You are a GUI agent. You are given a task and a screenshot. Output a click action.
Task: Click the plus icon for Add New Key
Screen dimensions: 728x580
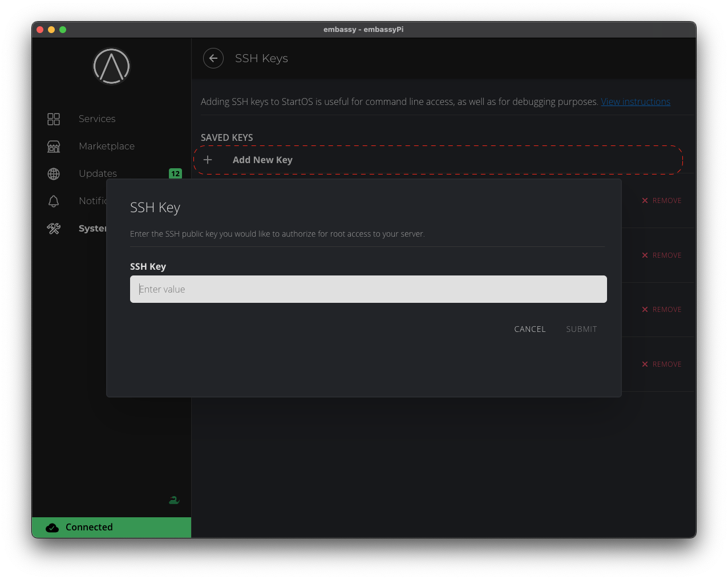coord(208,160)
